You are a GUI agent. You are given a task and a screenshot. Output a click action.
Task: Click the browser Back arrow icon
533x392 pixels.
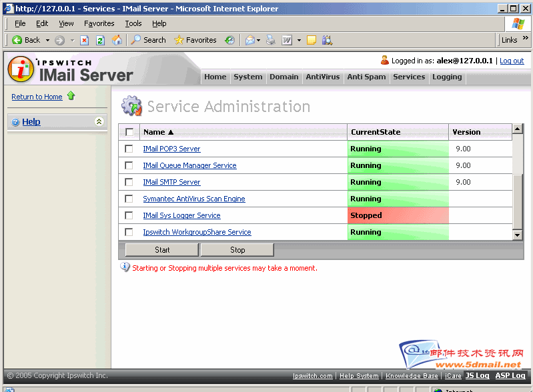pos(17,40)
